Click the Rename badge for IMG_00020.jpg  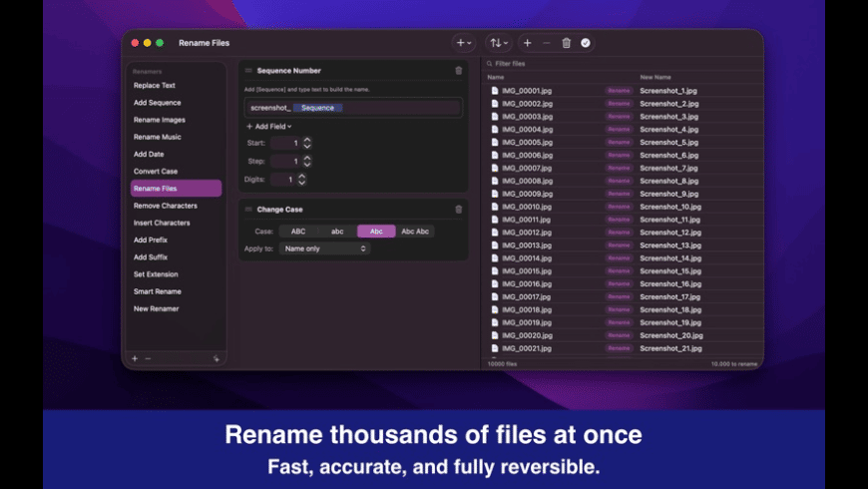pyautogui.click(x=619, y=335)
